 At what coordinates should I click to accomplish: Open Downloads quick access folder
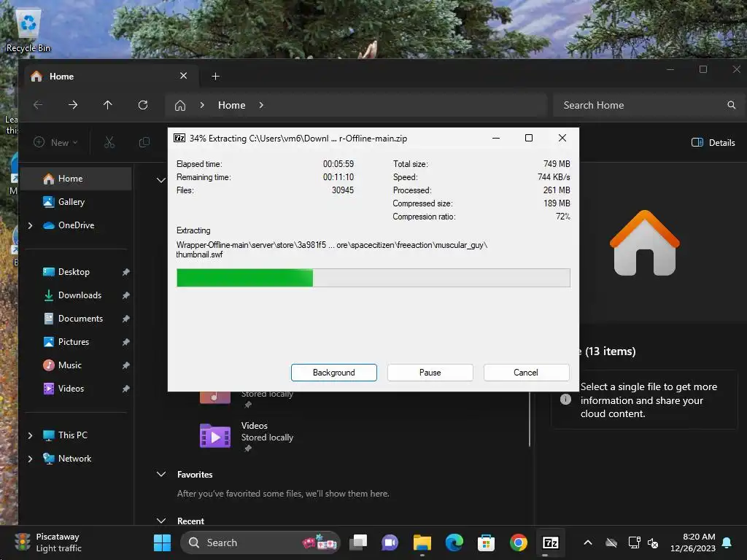click(80, 295)
